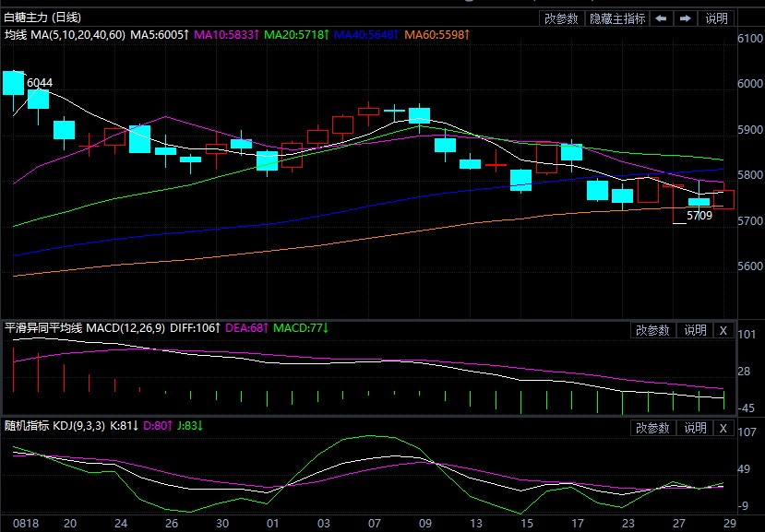Click the right arrow in the main chart toolbar
The height and width of the screenshot is (532, 765).
coord(686,18)
